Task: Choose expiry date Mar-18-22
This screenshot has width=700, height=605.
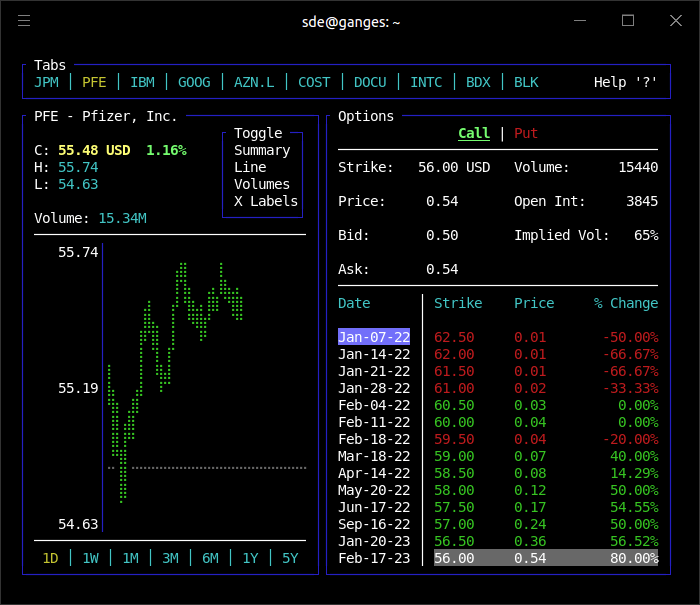Action: tap(374, 456)
